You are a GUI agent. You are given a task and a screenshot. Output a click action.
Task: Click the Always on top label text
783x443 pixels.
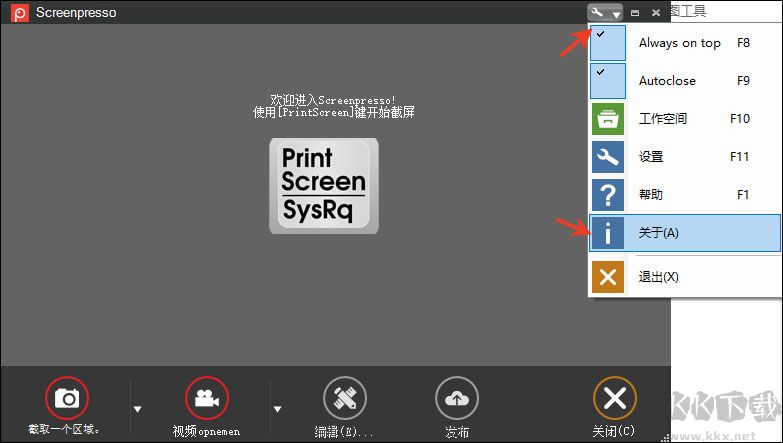[x=680, y=43]
